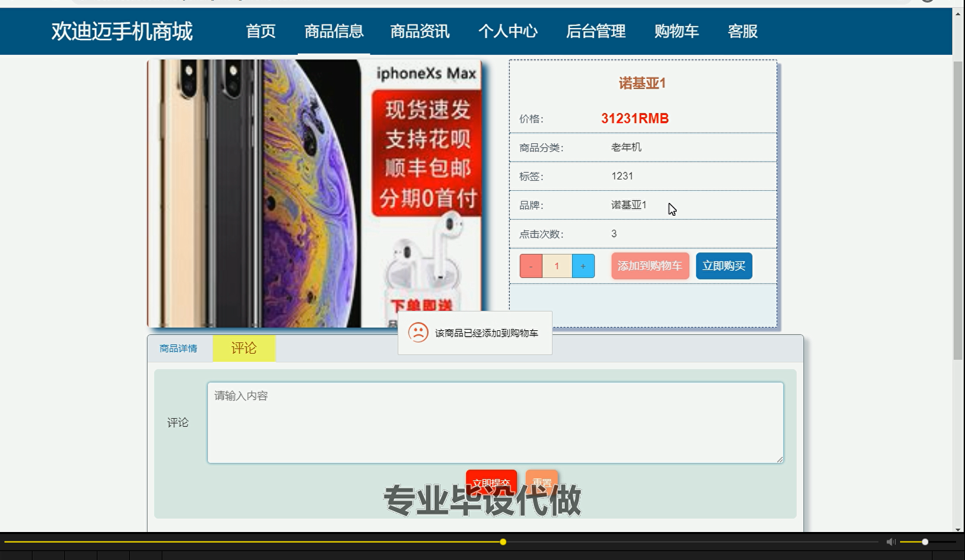Click the scrollbar up arrow

[x=958, y=13]
